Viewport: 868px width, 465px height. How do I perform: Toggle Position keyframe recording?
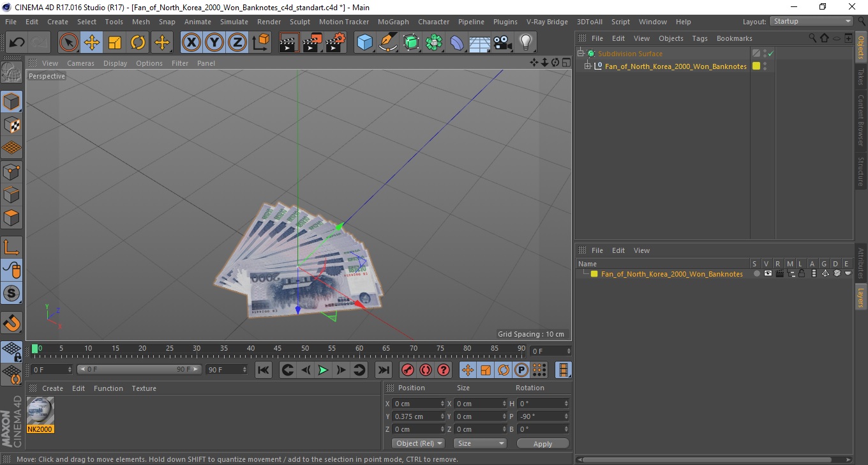coord(468,370)
